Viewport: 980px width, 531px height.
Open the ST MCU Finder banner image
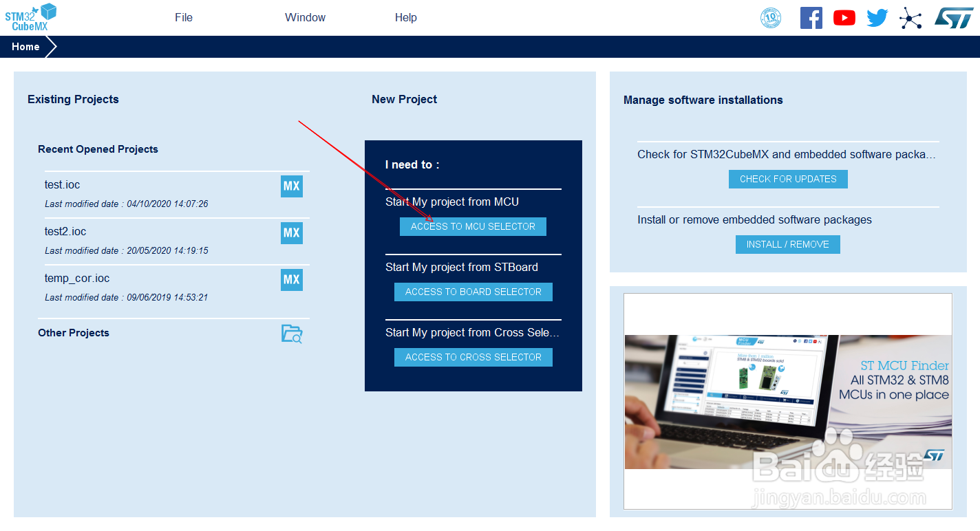point(788,402)
